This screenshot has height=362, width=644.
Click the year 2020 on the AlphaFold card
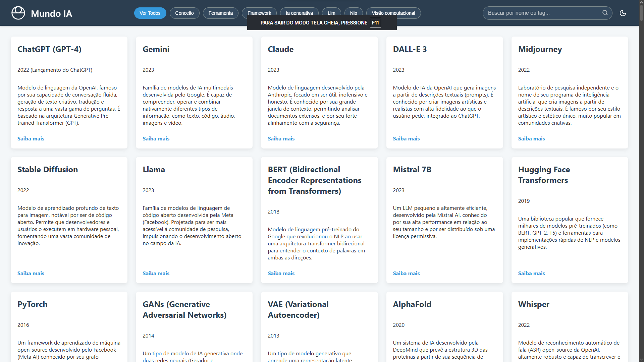coord(398,325)
